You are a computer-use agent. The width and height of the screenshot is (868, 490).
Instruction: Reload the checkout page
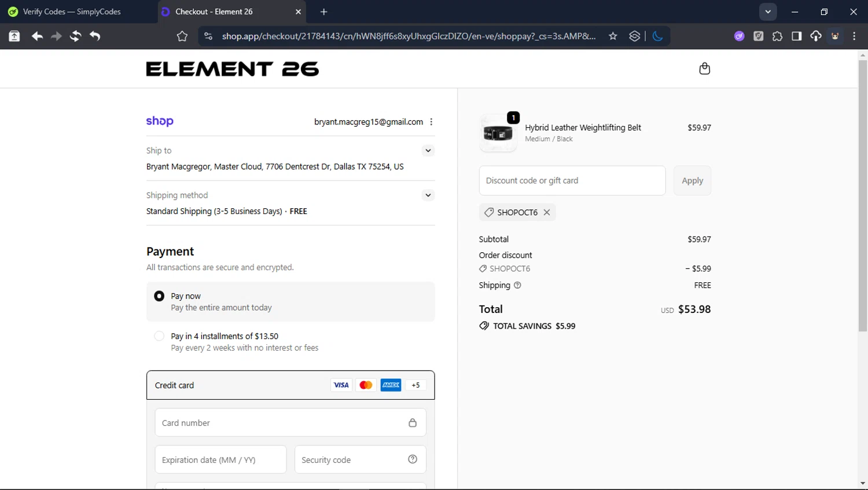75,36
